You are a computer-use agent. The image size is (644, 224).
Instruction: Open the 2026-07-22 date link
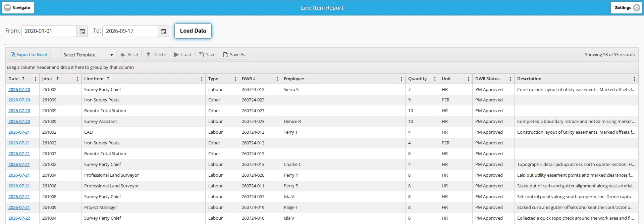(x=19, y=218)
